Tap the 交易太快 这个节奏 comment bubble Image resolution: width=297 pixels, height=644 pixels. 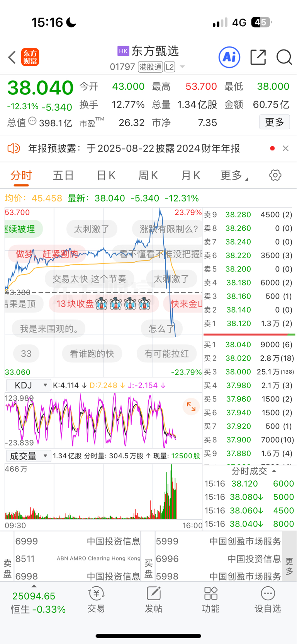[x=89, y=278]
